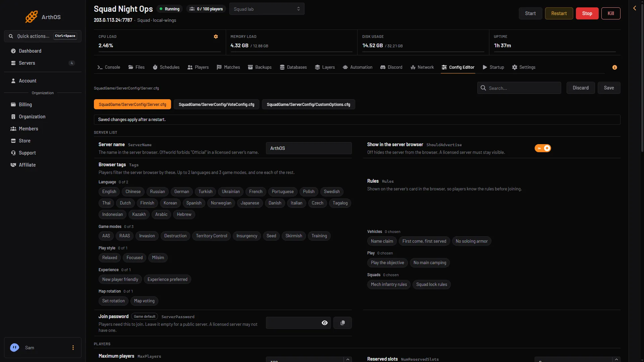This screenshot has height=362, width=644.
Task: Enable the No soloing armor rule
Action: pos(472,241)
